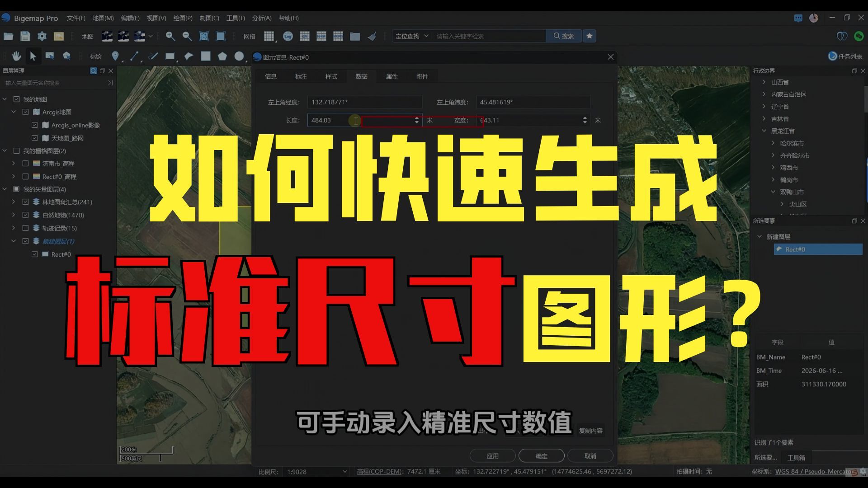Select the freehand curve drawing tool
Screen dimensions: 868x488
pyautogui.click(x=153, y=56)
